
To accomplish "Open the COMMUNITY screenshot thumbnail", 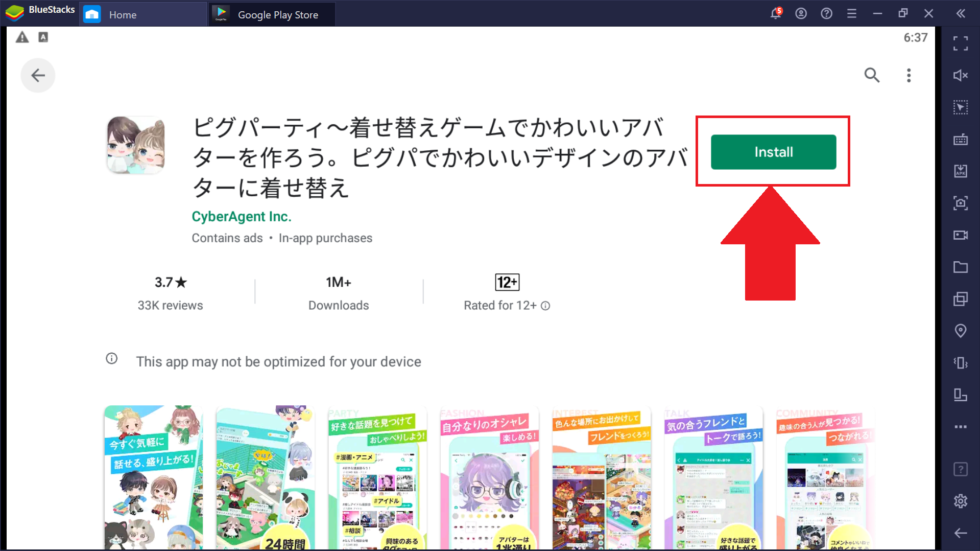I will click(826, 478).
